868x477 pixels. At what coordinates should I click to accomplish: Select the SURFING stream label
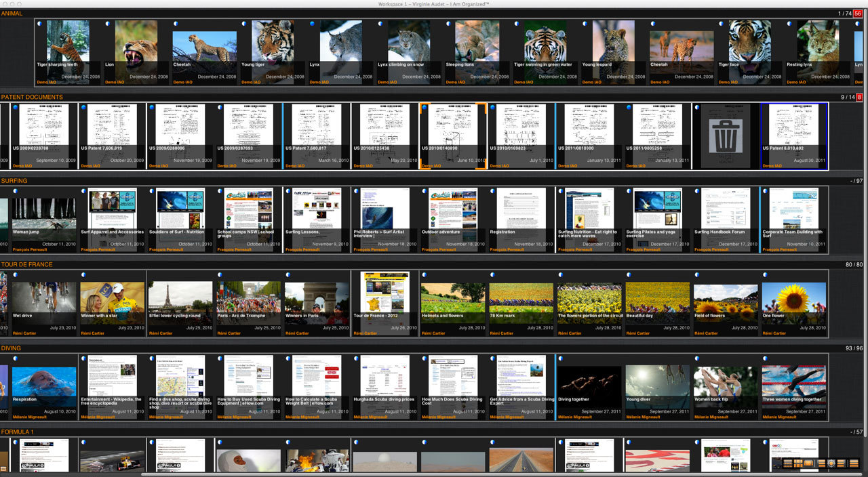(x=14, y=181)
